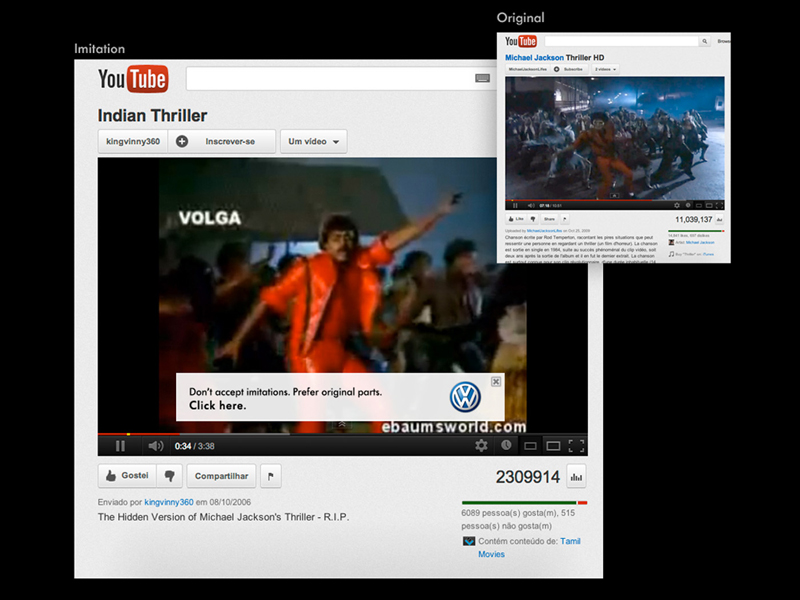Click the thumbs-down dislike button in Imitation window
Viewport: 800px width, 600px height.
click(x=169, y=476)
